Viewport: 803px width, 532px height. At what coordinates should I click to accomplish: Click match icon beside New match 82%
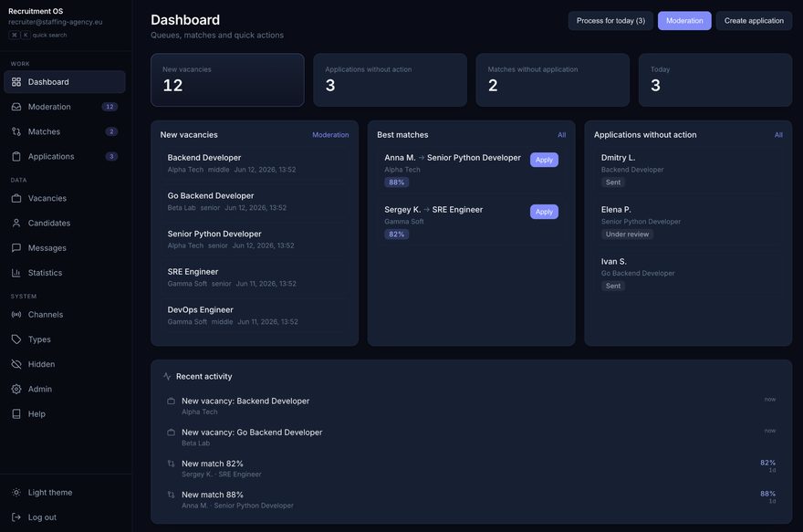[x=171, y=464]
